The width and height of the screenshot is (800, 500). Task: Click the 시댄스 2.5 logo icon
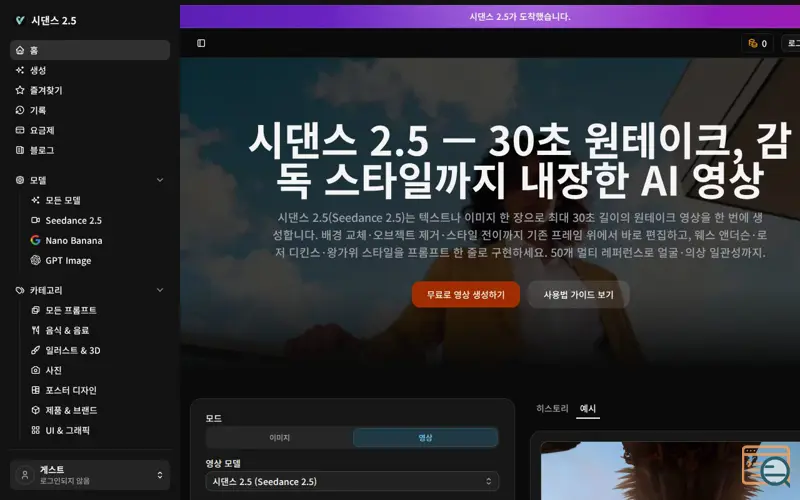tap(20, 20)
